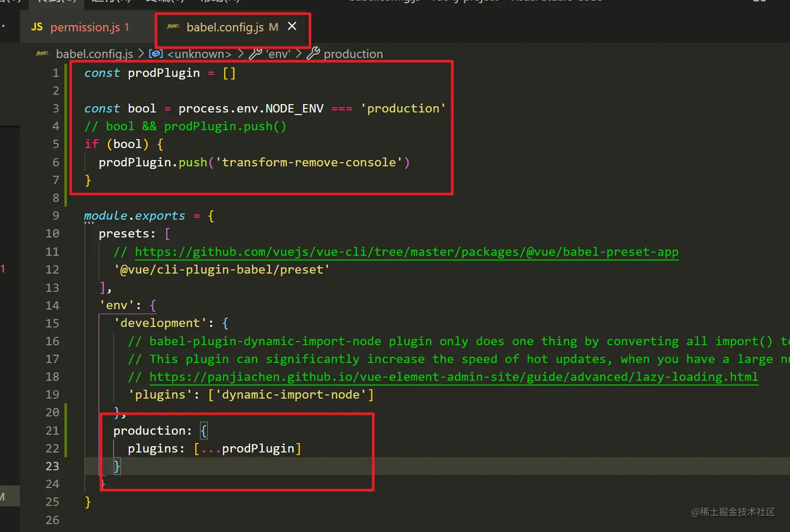Open the vue-cli GitHub link in comment
This screenshot has width=790, height=532.
(x=407, y=252)
